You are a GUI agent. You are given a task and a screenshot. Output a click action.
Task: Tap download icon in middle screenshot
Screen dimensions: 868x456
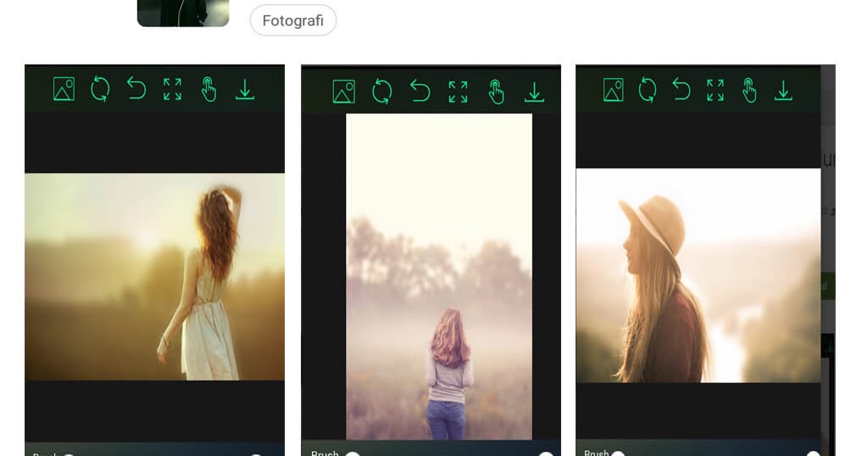tap(534, 92)
